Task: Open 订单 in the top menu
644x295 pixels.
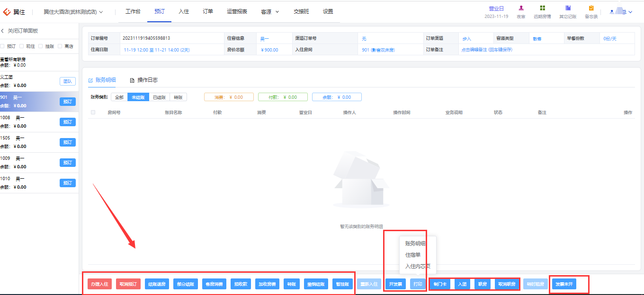Action: [x=208, y=11]
